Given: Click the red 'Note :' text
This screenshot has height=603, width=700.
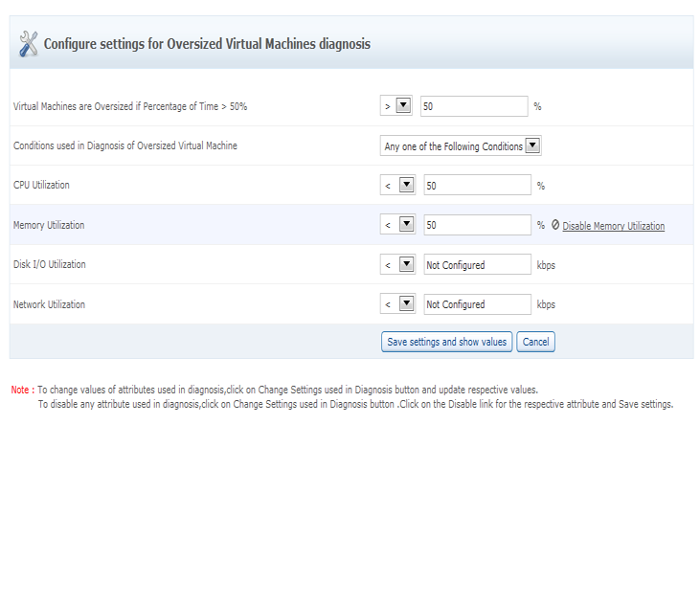Looking at the screenshot, I should (23, 390).
